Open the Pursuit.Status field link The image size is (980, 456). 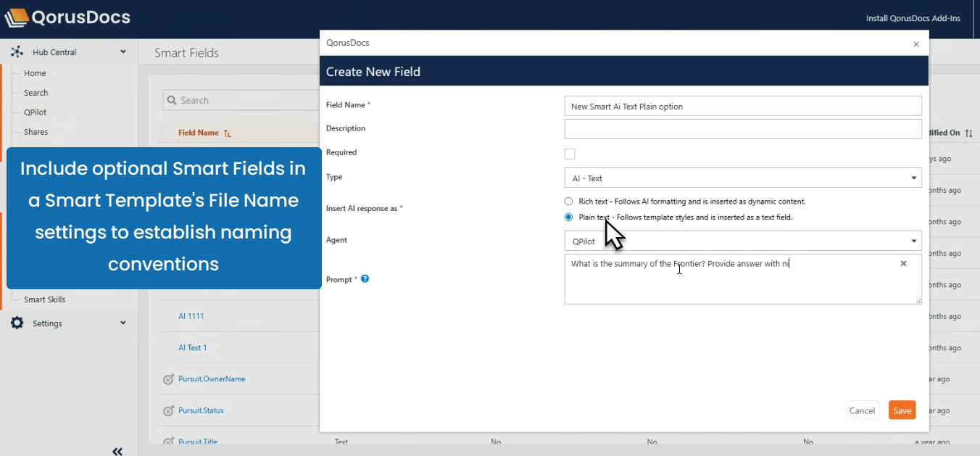[201, 410]
